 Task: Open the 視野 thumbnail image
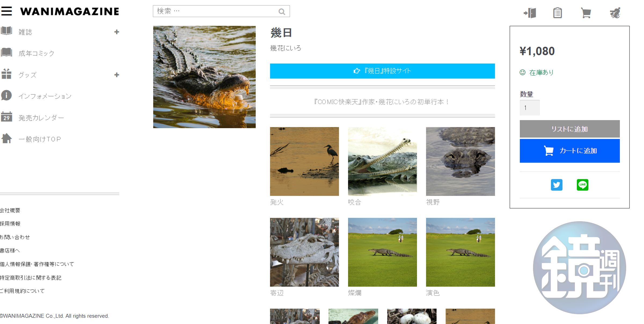tap(460, 161)
